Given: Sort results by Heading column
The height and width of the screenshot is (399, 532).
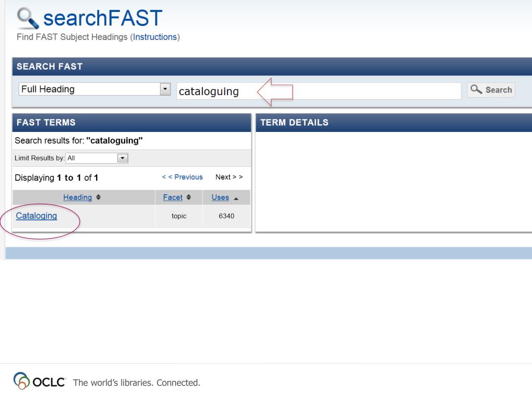Looking at the screenshot, I should tap(77, 197).
